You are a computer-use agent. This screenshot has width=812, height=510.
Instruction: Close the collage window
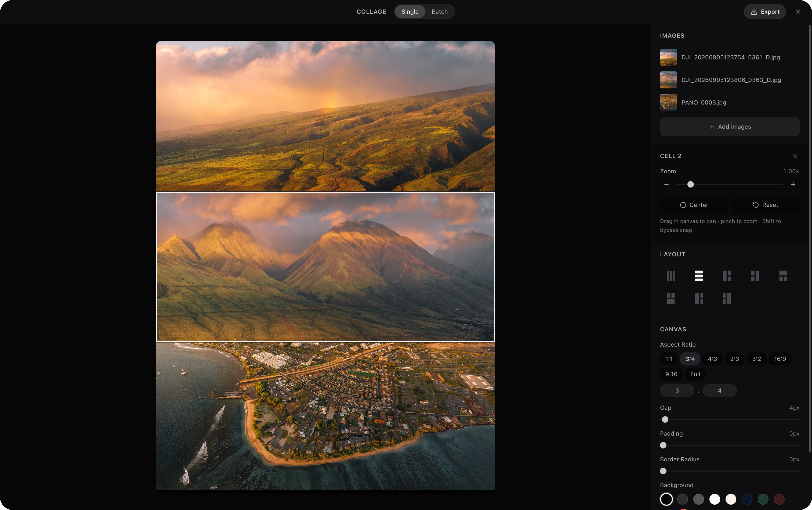798,12
